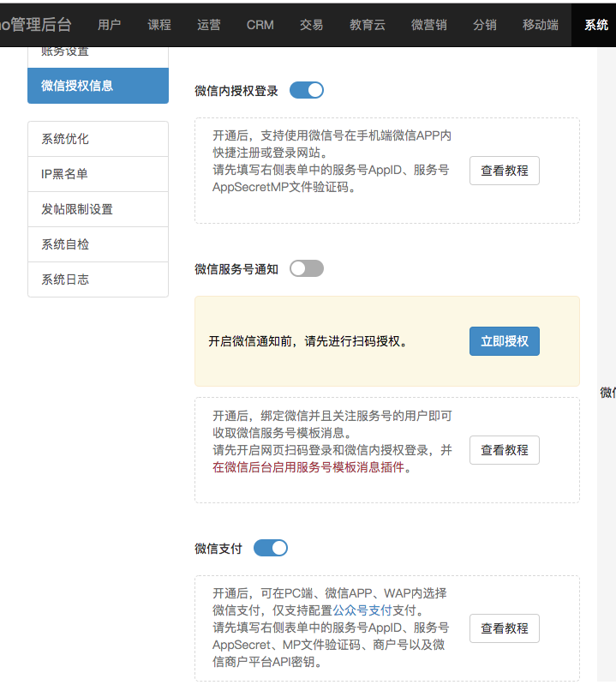Open 查看教程 in the 微信支付 section
This screenshot has width=616, height=697.
point(504,628)
